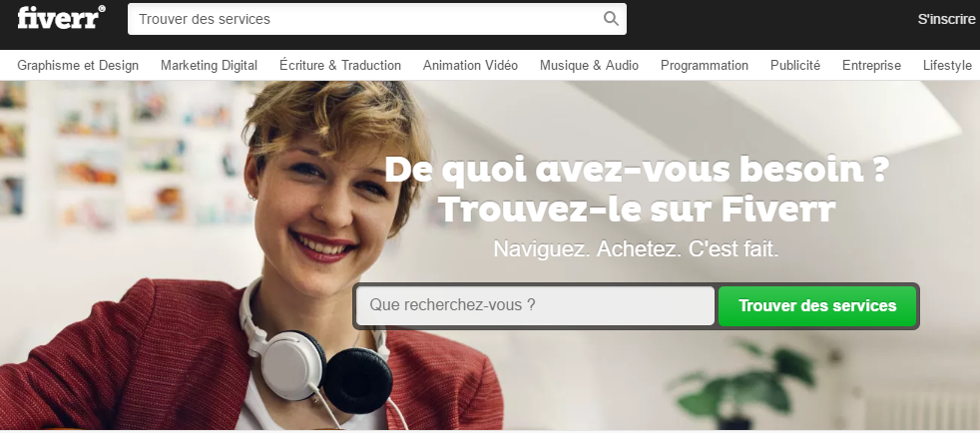980x433 pixels.
Task: Click the 'Que recherchez-vous ?' hero search box
Action: pos(535,305)
